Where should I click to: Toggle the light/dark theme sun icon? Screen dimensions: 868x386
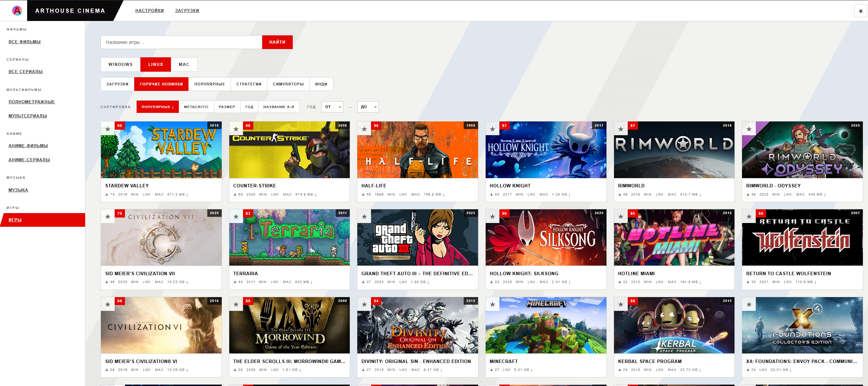click(860, 11)
